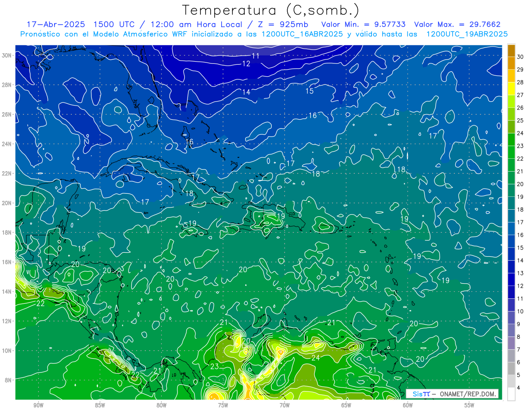Click the "14N" latitude axis label
Image resolution: width=532 pixels, height=411 pixels.
[7, 291]
